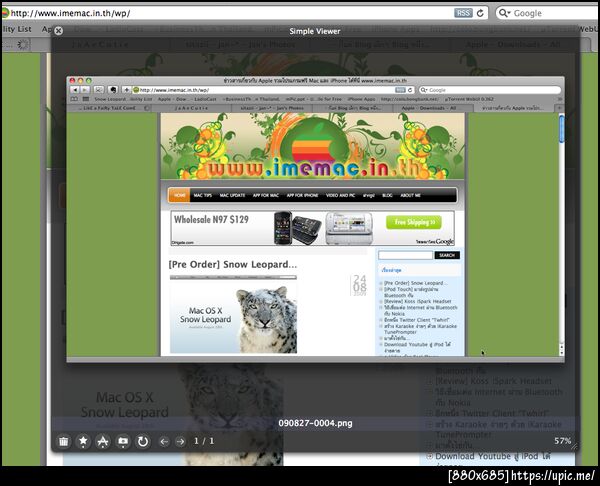Screen dimensions: 600x486
Task: Click Show bookmarks book icon in preview
Action: tap(74, 99)
